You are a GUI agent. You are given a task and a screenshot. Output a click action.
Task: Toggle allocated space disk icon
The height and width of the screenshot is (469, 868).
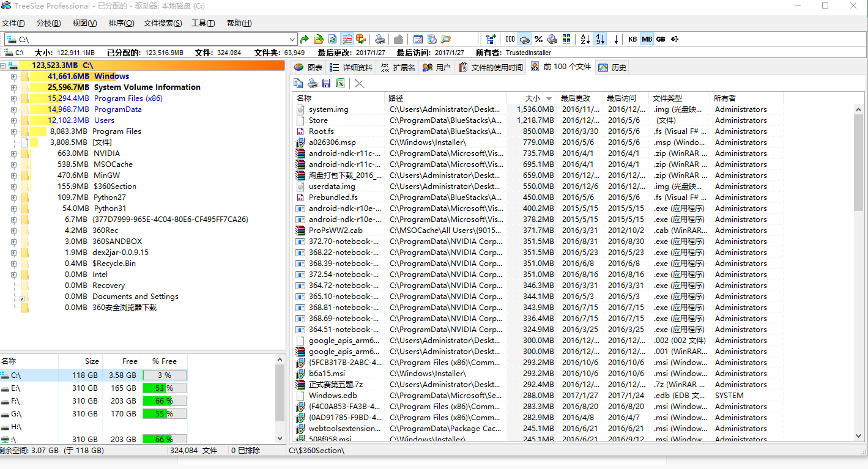[x=524, y=39]
